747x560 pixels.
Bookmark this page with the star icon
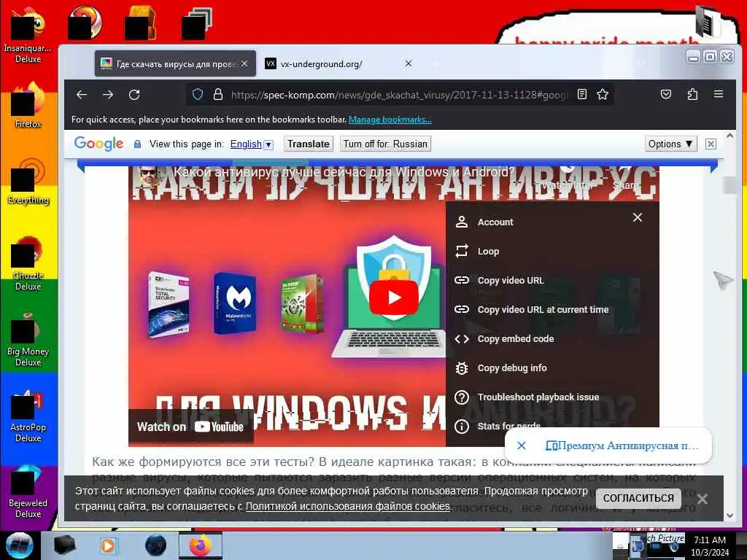[x=602, y=94]
